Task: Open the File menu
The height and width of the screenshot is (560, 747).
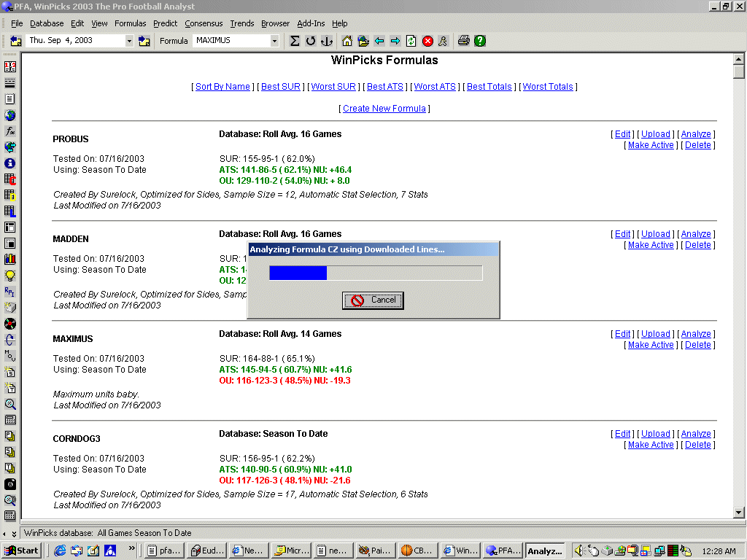Action: 17,23
